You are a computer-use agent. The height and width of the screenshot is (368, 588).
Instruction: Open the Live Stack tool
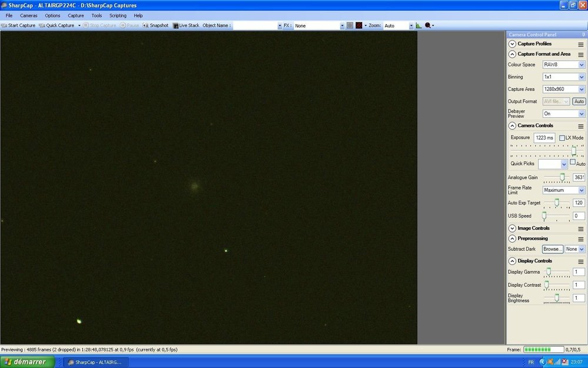tap(186, 25)
